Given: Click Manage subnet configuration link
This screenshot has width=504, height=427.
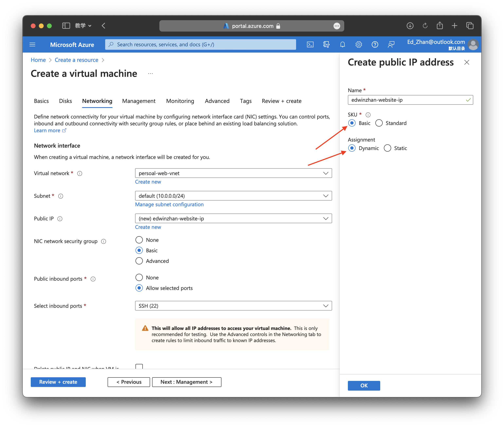Looking at the screenshot, I should [x=169, y=205].
